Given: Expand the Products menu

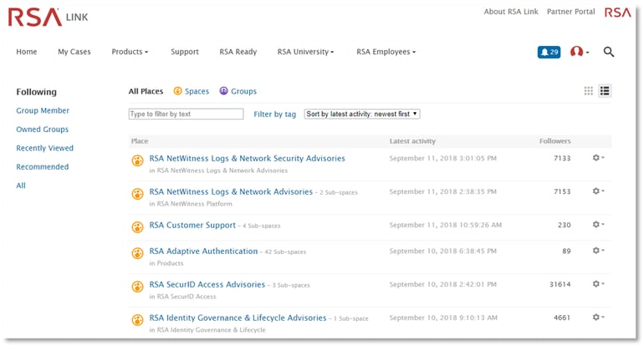Looking at the screenshot, I should [130, 52].
